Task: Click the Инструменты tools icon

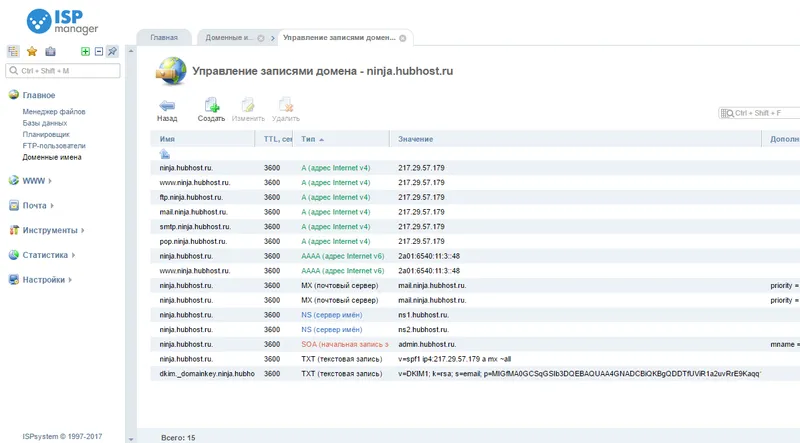Action: (x=14, y=230)
